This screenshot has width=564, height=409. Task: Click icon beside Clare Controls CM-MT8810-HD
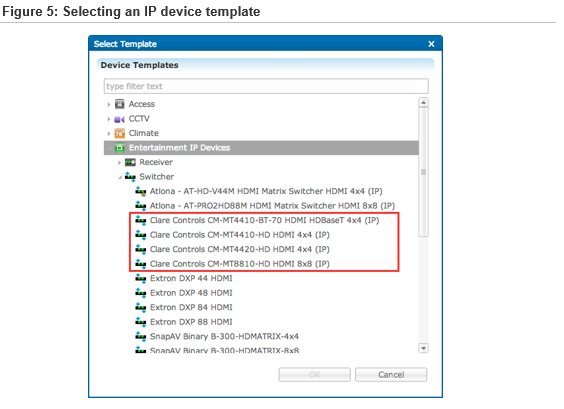click(x=141, y=264)
